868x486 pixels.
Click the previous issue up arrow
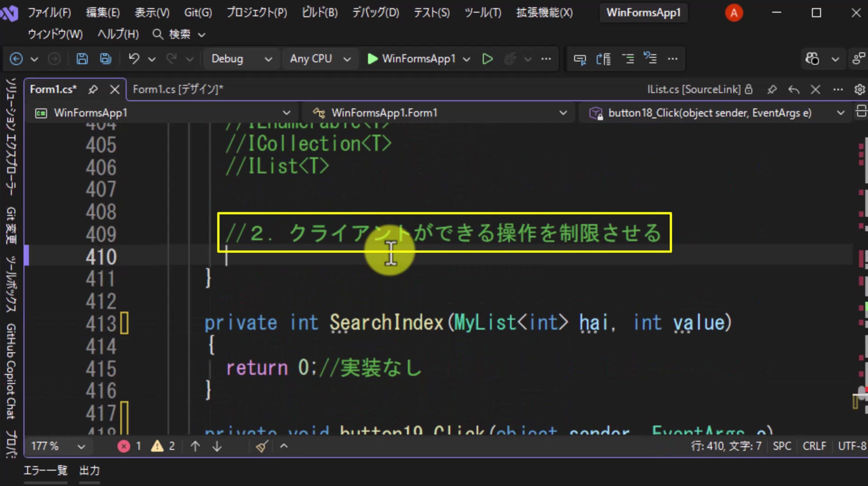195,446
